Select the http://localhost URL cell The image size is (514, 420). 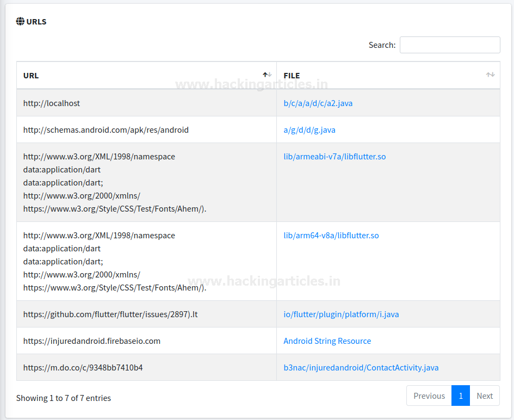click(x=52, y=103)
